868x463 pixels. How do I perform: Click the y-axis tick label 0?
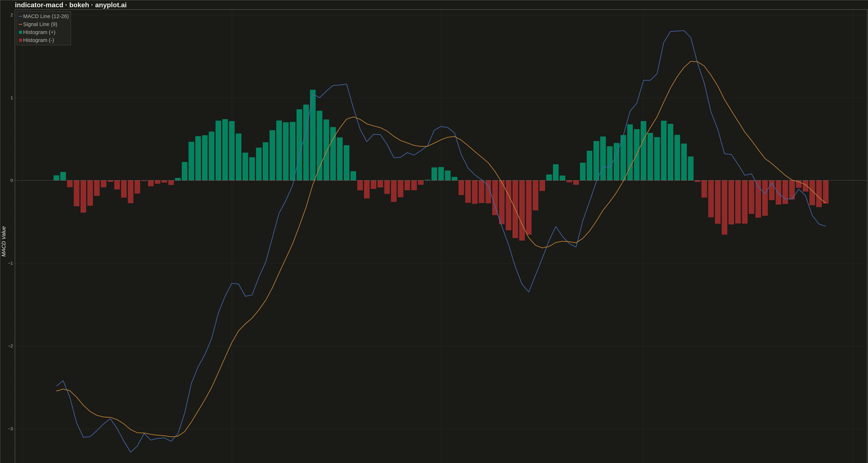click(x=11, y=181)
